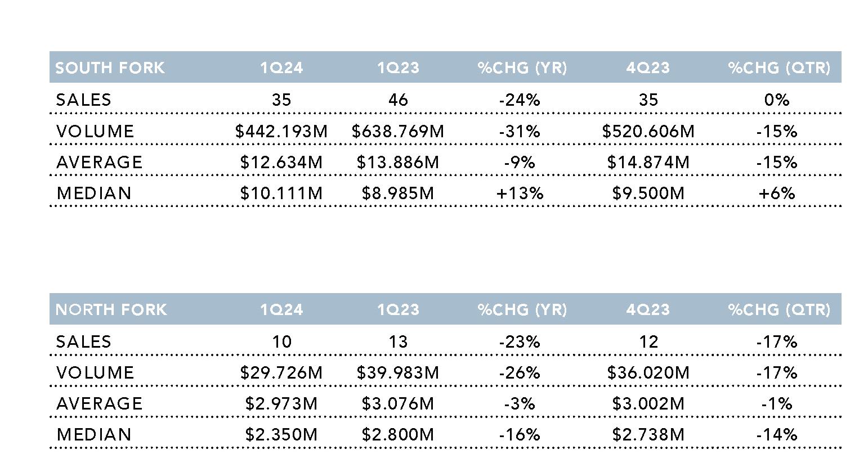Click North Fork median -16% yearly change
The width and height of the screenshot is (868, 463).
click(x=520, y=435)
